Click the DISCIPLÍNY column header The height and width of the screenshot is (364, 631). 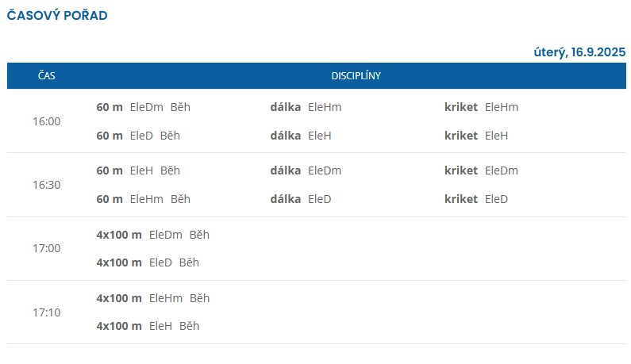[356, 75]
